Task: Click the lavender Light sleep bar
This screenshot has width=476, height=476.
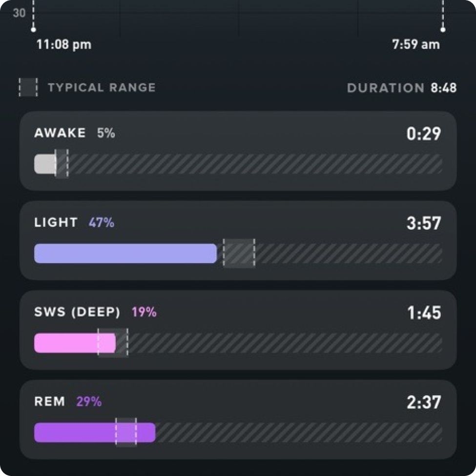Action: pyautogui.click(x=125, y=253)
